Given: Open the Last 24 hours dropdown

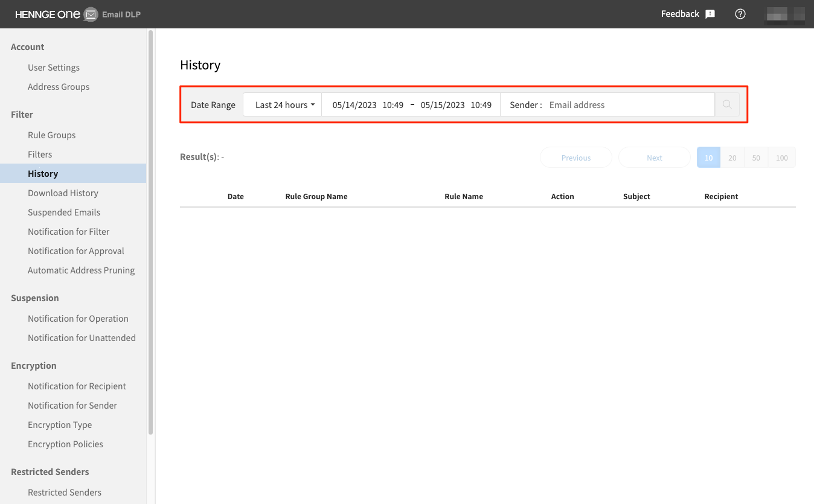Looking at the screenshot, I should coord(282,104).
